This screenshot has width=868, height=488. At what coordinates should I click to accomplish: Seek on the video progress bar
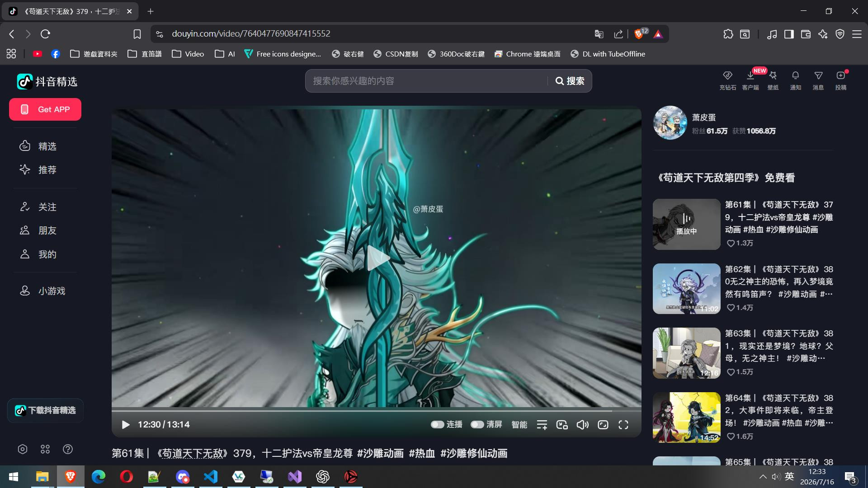coord(376,411)
